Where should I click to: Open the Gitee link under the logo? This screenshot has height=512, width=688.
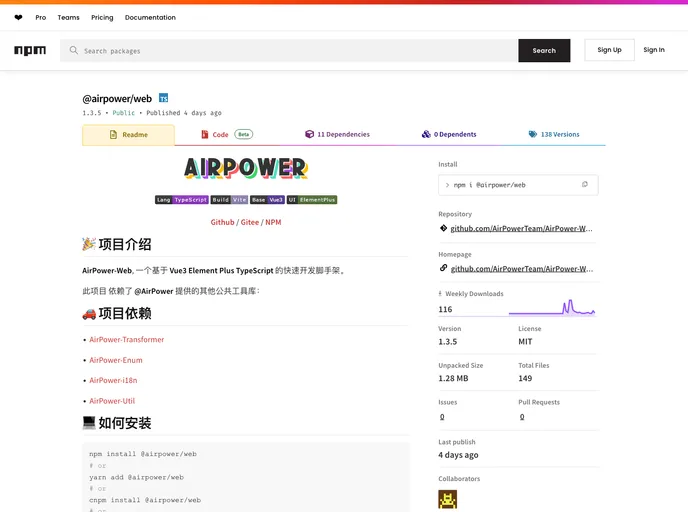[x=250, y=222]
